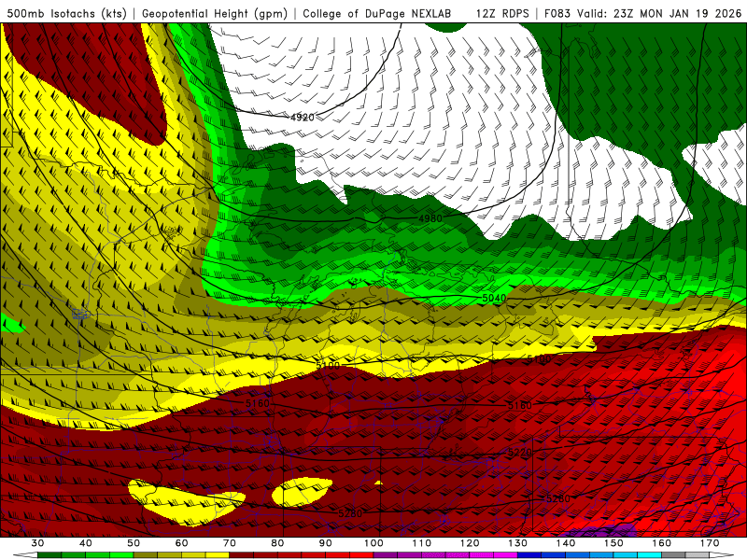Click the 50 value on the color scale
The image size is (747, 560).
coord(134,543)
